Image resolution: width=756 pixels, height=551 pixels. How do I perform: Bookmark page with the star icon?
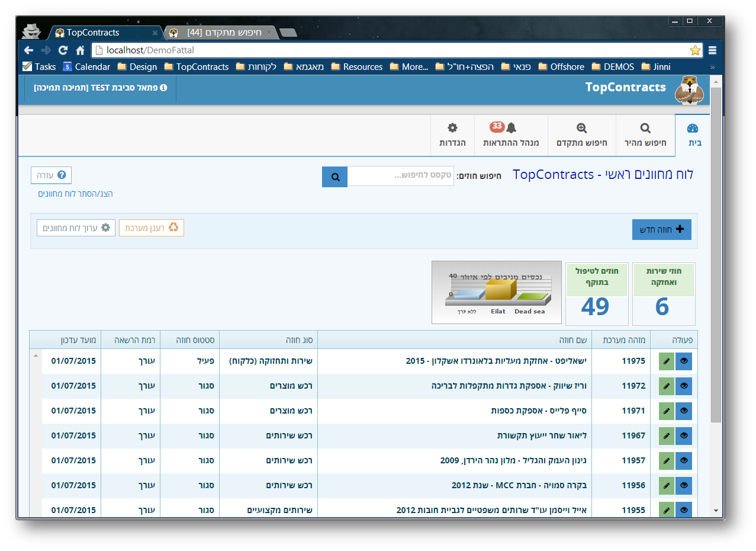(695, 50)
